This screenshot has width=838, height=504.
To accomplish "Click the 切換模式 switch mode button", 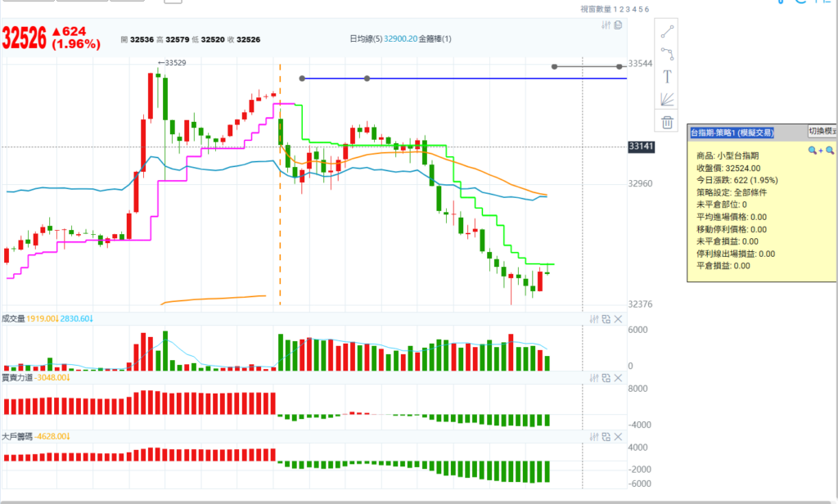I will coord(822,132).
